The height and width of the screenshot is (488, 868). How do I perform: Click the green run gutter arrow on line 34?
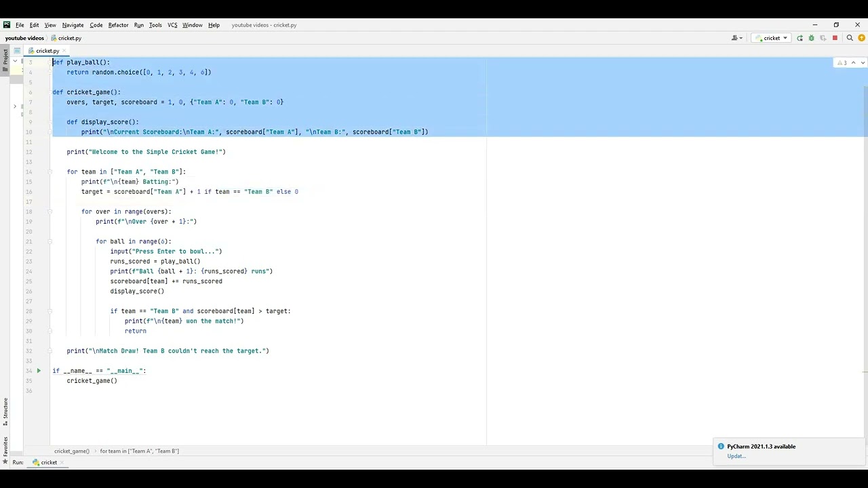pos(39,371)
